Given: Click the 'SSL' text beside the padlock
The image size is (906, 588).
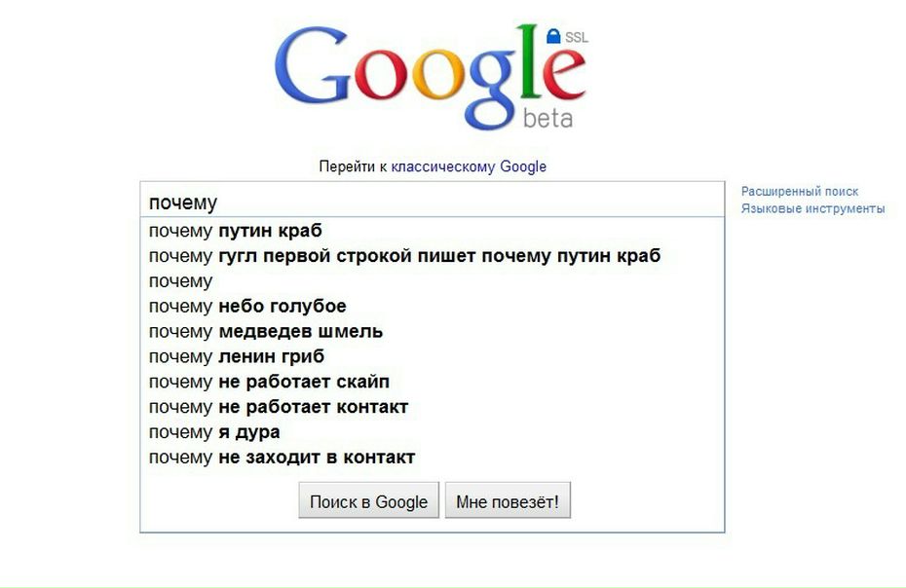Looking at the screenshot, I should pos(576,38).
